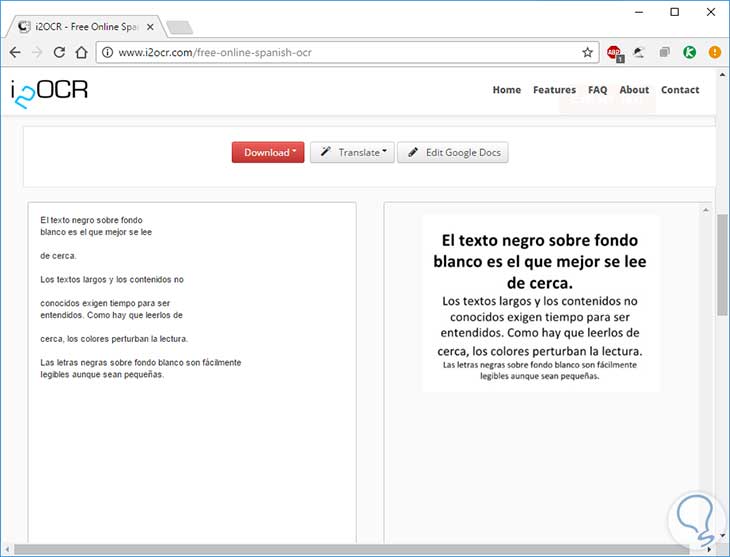
Task: Click the extension icon beside Adblock
Action: coord(639,52)
